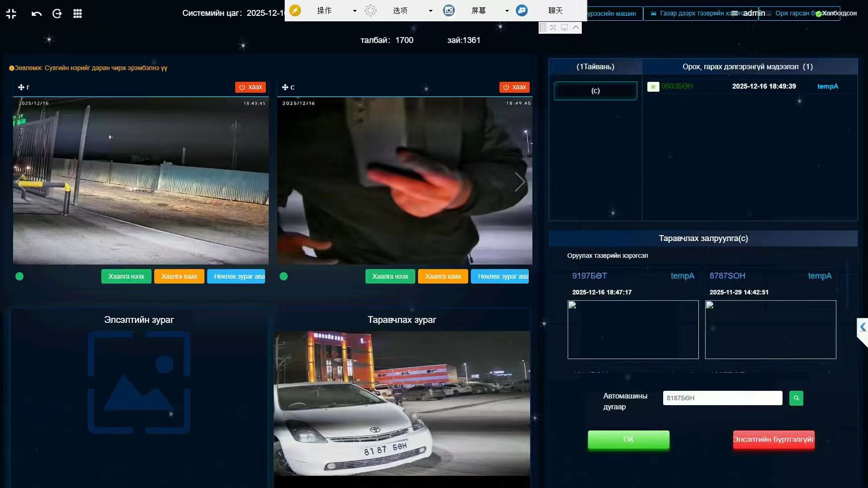Select the (с) lane tab
This screenshot has height=488, width=868.
click(x=596, y=91)
